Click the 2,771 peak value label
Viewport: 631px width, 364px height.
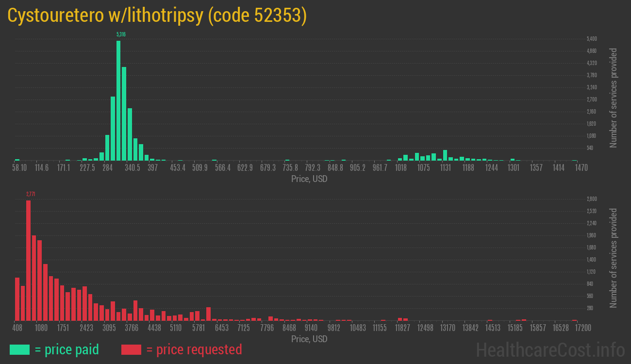[x=31, y=194]
